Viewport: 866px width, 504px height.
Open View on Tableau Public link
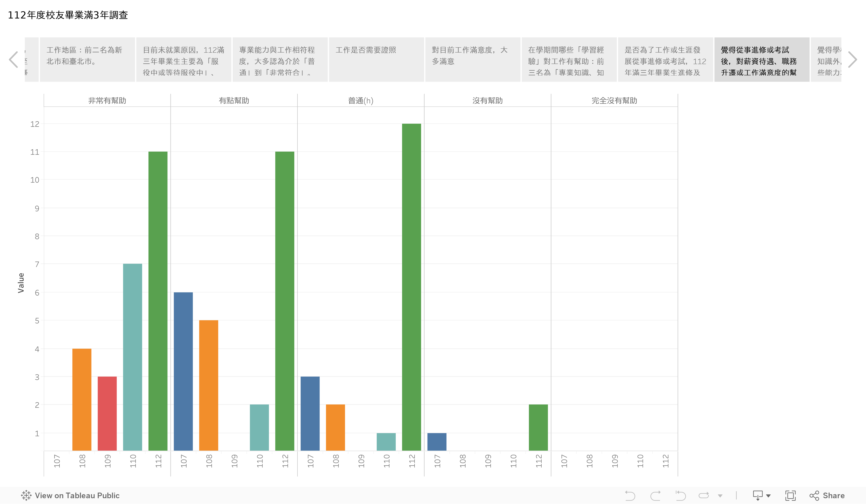pyautogui.click(x=70, y=495)
